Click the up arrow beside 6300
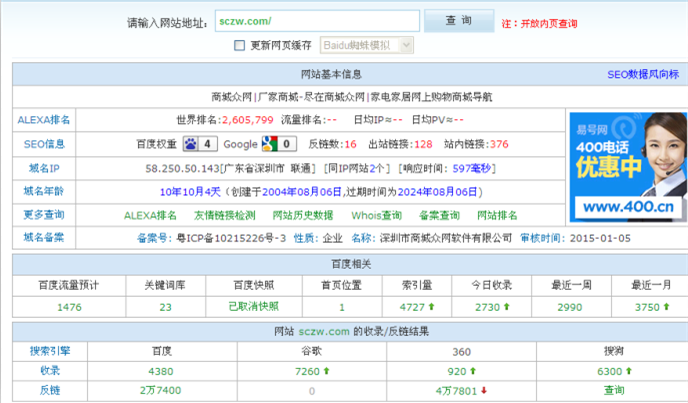Image resolution: width=688 pixels, height=403 pixels. (x=629, y=371)
